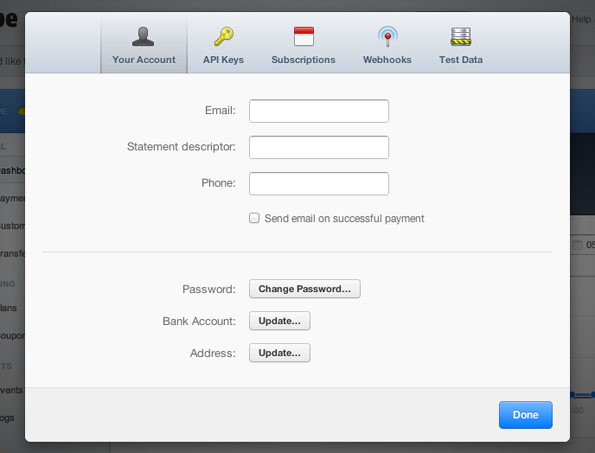Screen dimensions: 595x453
Task: Click the API Keys golden key icon
Action: click(224, 36)
